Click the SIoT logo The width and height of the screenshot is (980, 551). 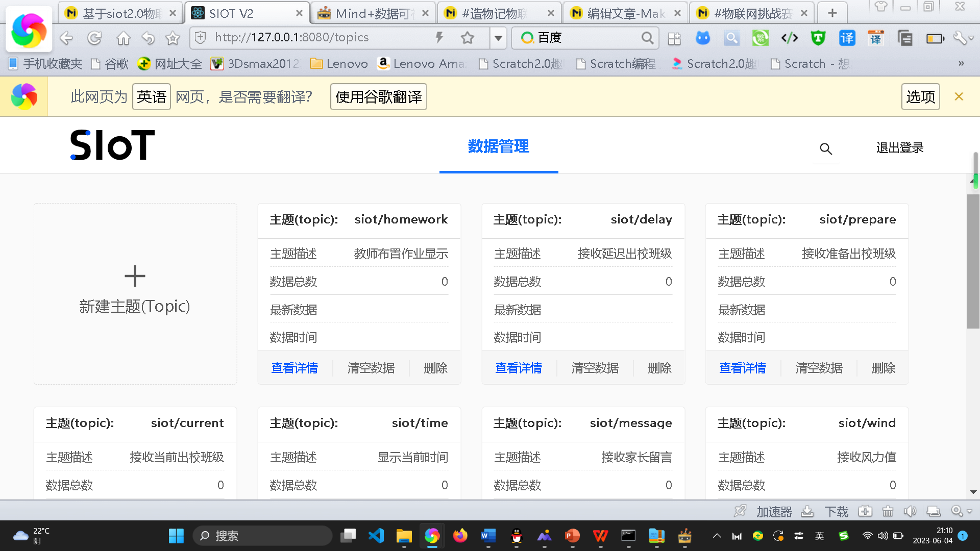pyautogui.click(x=112, y=145)
